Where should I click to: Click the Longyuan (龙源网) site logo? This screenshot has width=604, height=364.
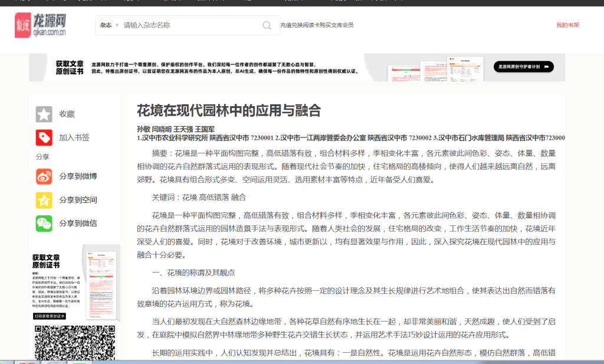point(40,25)
